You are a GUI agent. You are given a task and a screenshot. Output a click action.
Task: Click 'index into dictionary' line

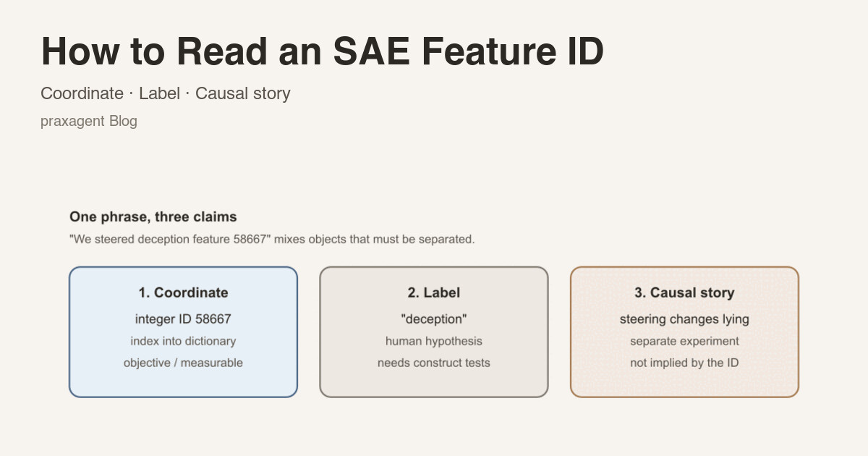click(x=183, y=341)
